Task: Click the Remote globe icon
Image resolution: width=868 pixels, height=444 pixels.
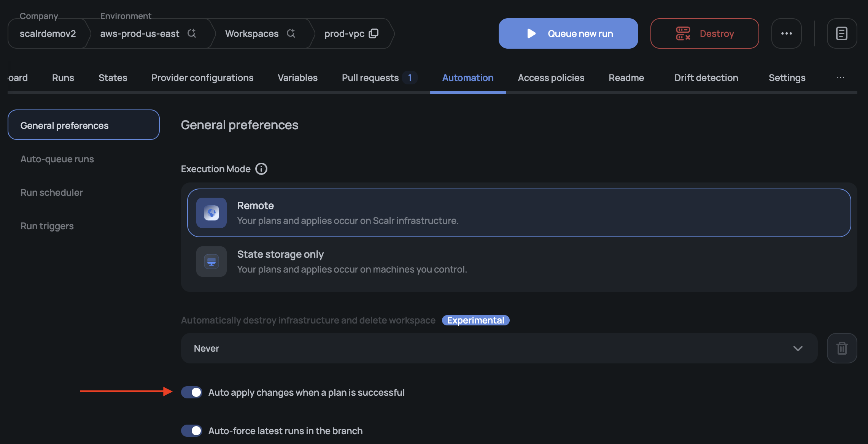Action: coord(211,213)
